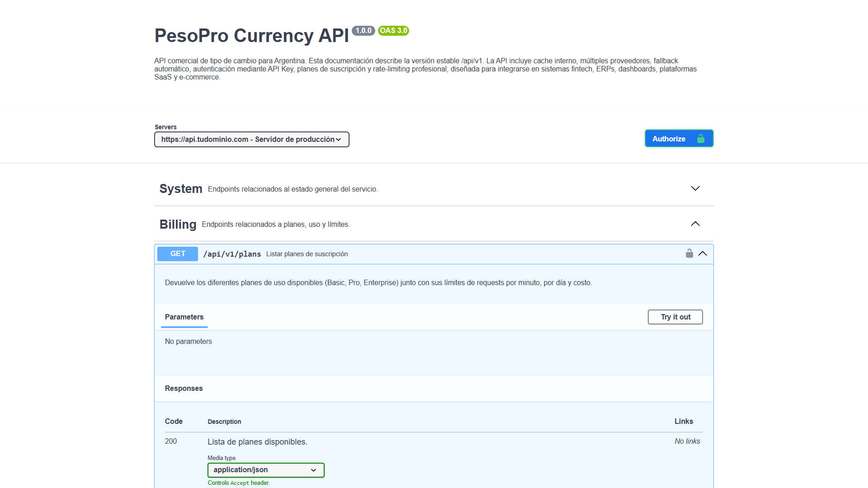
Task: Click the OAS 3.0 badge
Action: [393, 31]
